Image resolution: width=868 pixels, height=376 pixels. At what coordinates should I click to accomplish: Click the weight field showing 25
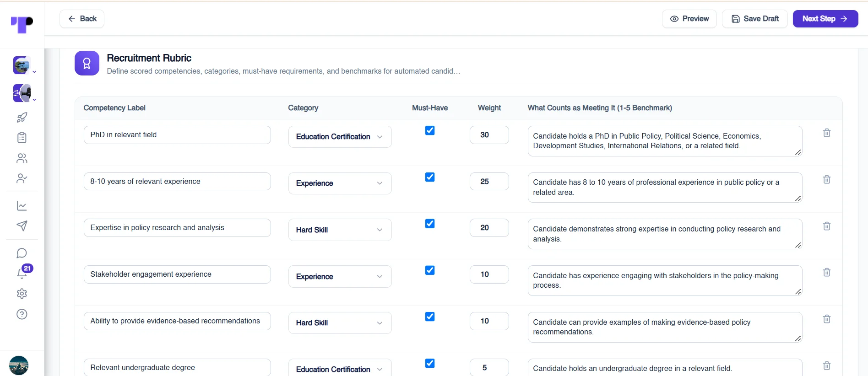(489, 182)
